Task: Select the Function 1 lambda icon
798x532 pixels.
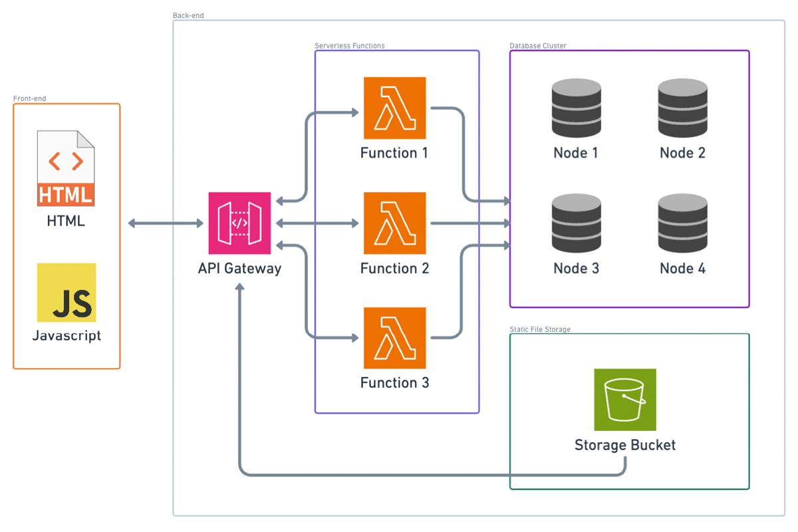Action: point(394,108)
